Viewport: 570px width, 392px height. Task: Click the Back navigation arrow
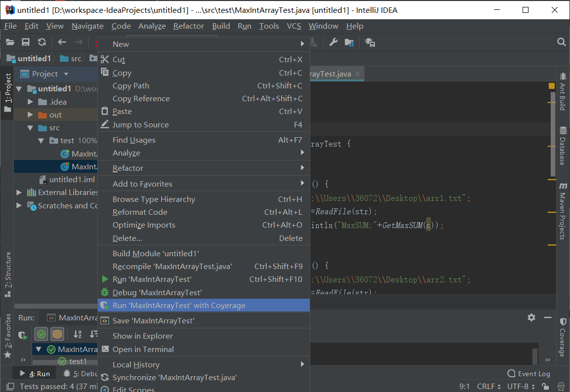coord(62,42)
